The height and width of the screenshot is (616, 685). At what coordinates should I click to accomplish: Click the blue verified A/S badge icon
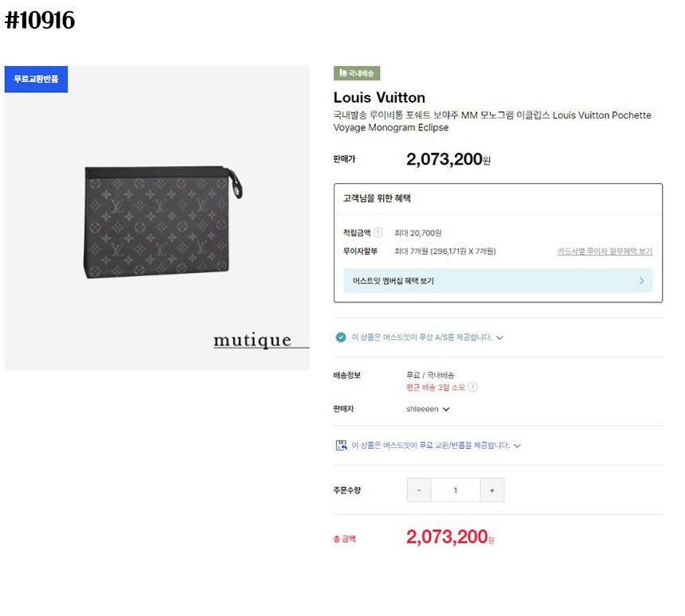pyautogui.click(x=341, y=337)
